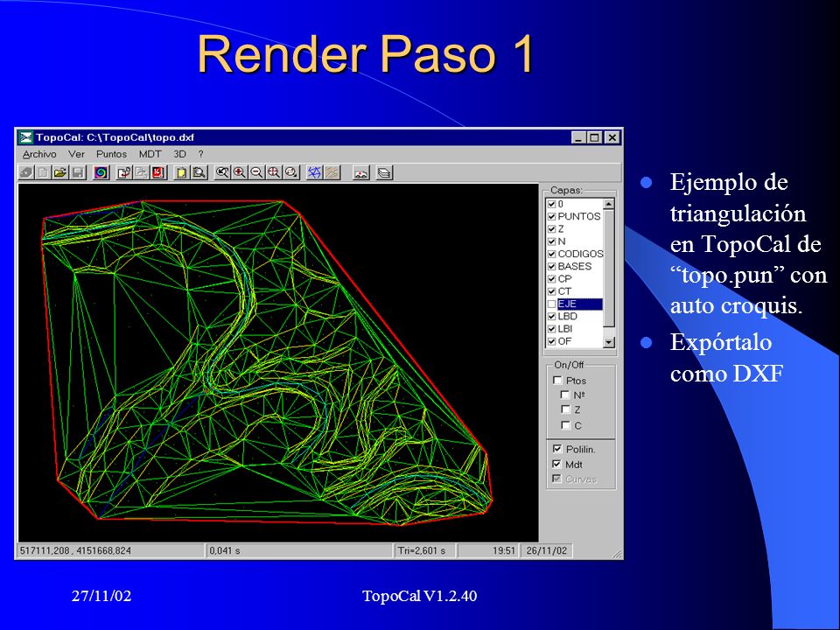The height and width of the screenshot is (630, 840).
Task: Click the zoom in plus magnifier
Action: [x=240, y=172]
